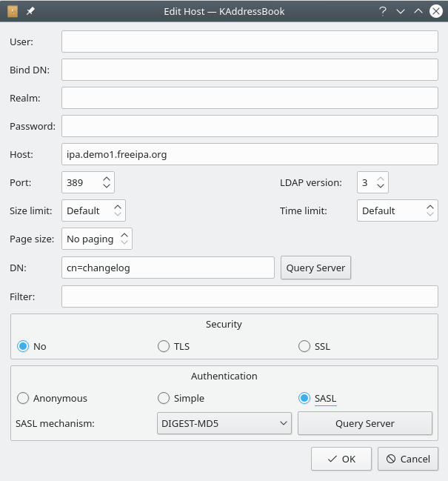Select TLS security option
This screenshot has width=448, height=481.
tap(164, 346)
